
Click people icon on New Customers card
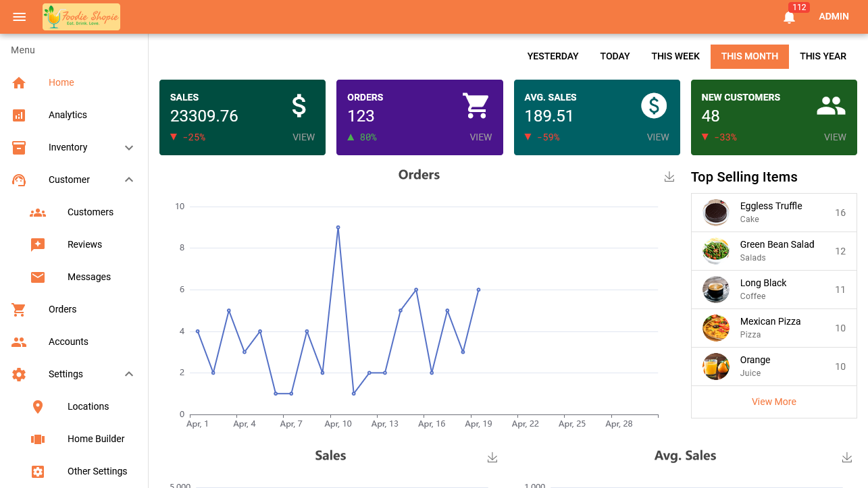click(831, 106)
